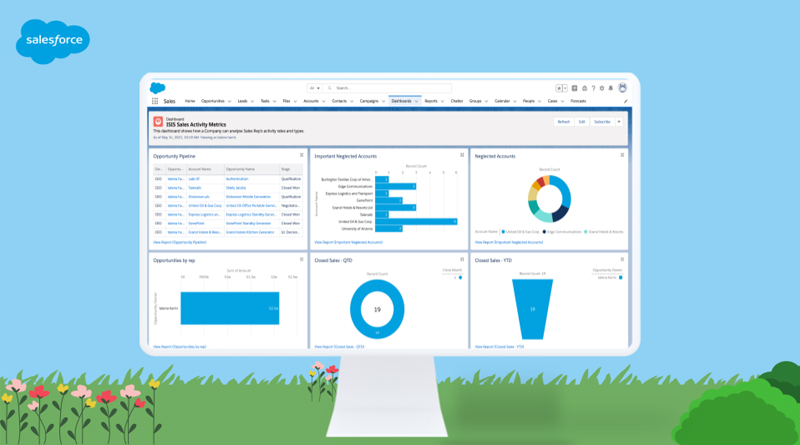This screenshot has height=445, width=800.
Task: Open View Report (Opportunity Pipeline) link
Action: 180,242
